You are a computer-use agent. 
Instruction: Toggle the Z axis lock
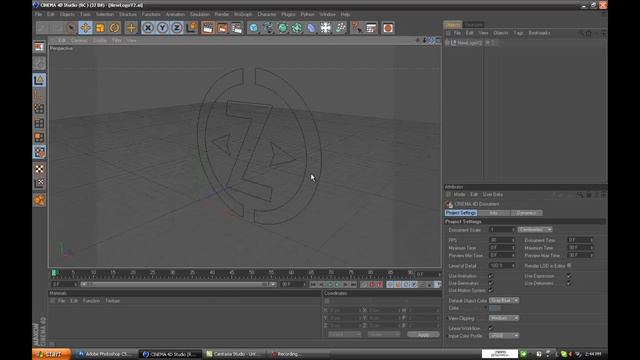click(x=176, y=28)
